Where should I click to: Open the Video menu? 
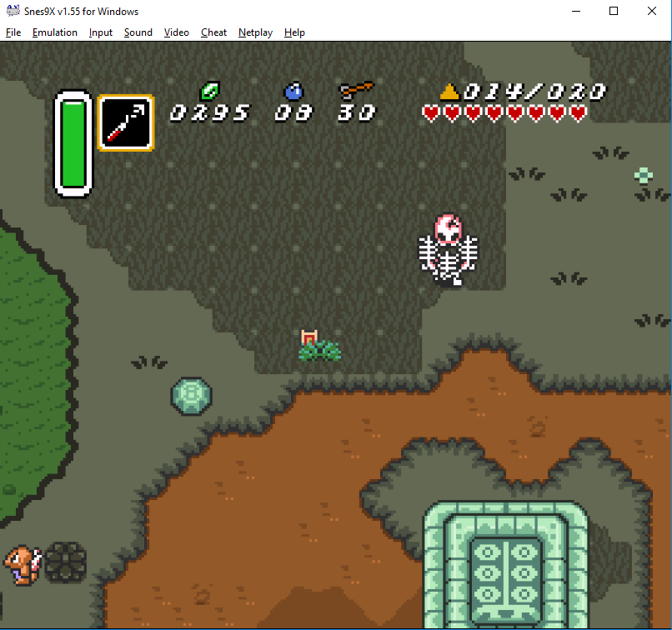177,32
